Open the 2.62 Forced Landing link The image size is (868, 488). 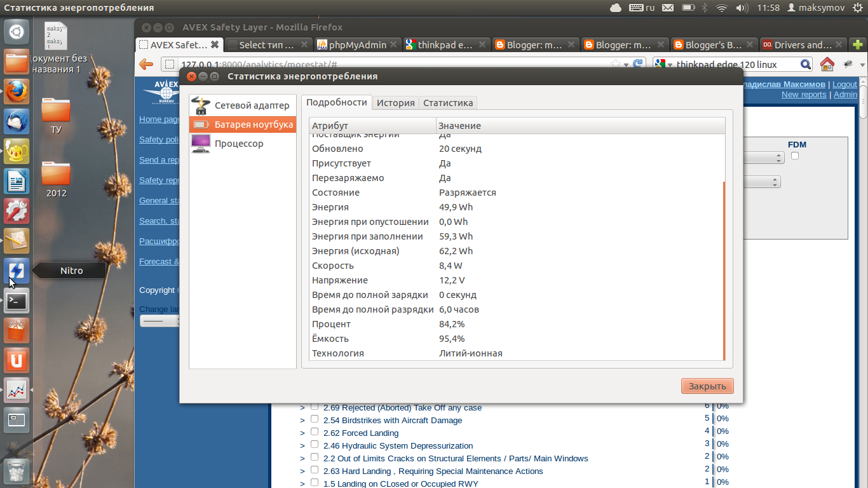click(x=361, y=433)
